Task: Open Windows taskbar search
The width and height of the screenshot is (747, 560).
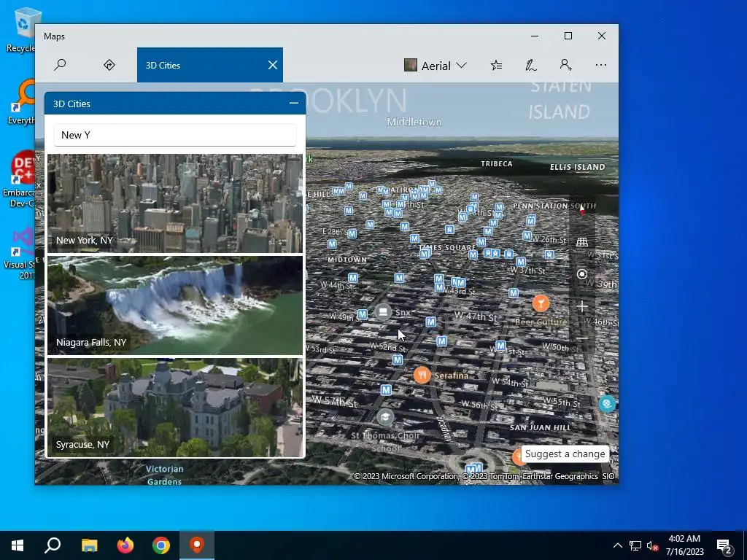Action: [x=53, y=545]
